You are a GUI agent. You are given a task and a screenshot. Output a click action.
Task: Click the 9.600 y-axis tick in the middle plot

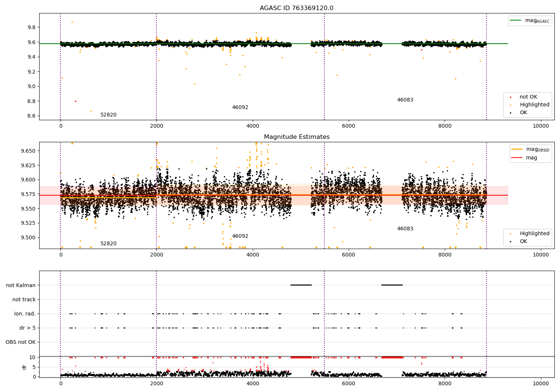pos(28,180)
